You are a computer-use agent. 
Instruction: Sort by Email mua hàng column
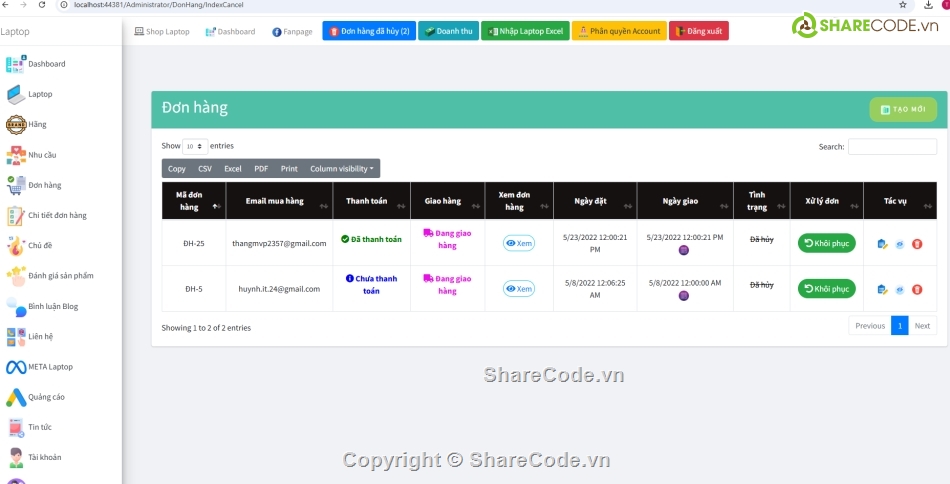click(x=279, y=201)
